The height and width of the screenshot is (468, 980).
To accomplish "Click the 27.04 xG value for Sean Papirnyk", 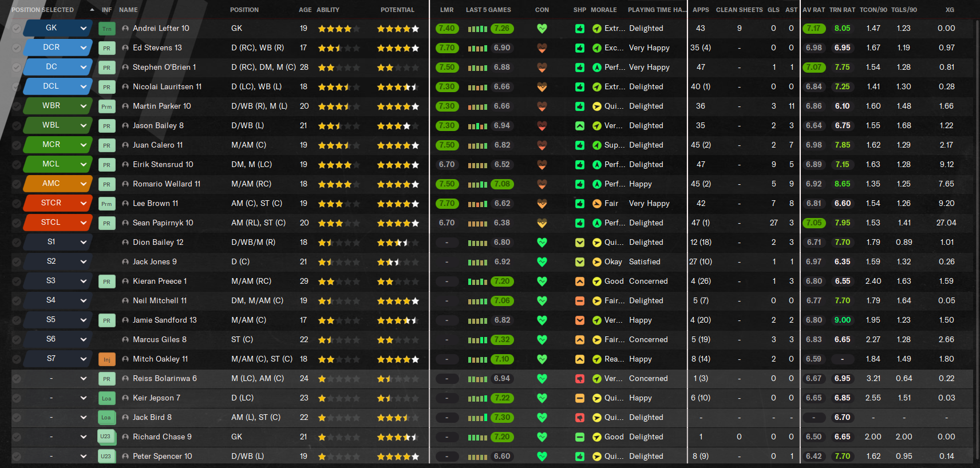I will coord(946,223).
